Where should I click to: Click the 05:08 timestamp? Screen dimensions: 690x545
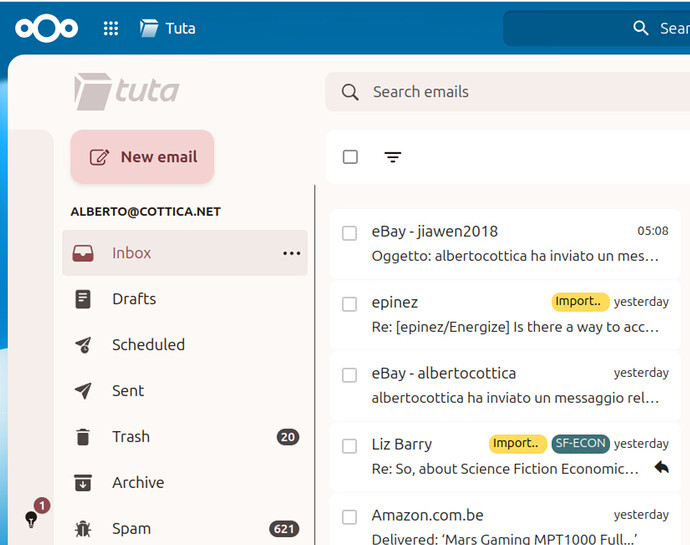653,231
